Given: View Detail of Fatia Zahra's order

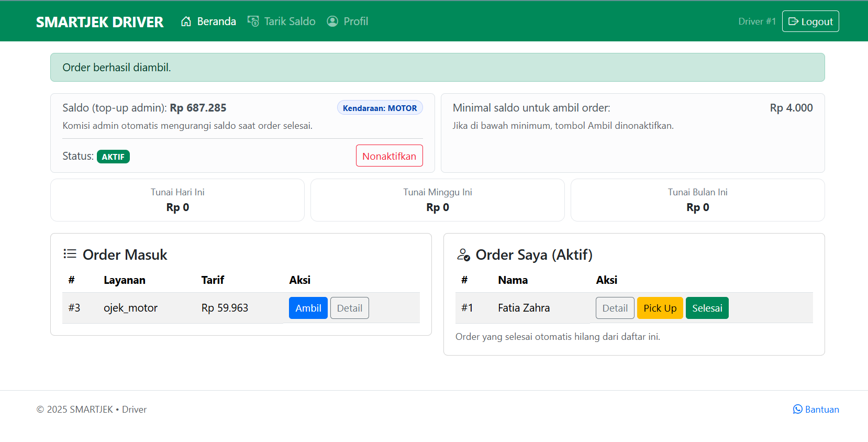Looking at the screenshot, I should click(x=615, y=308).
